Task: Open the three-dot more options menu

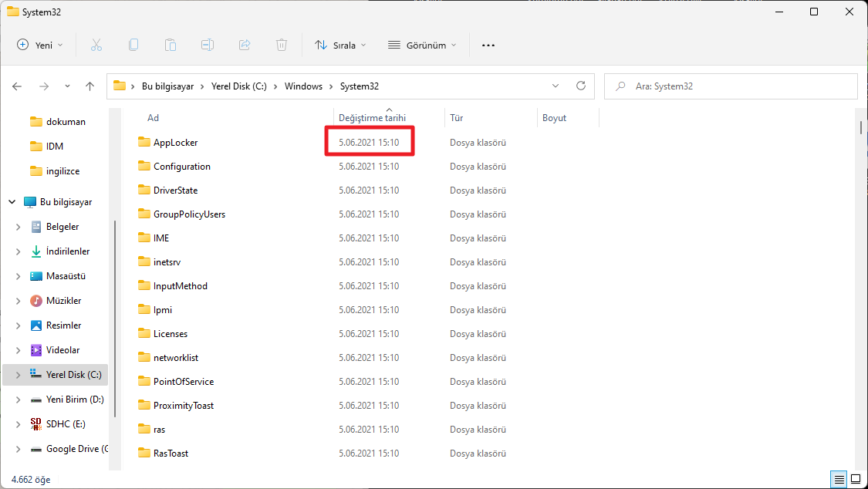Action: point(488,46)
